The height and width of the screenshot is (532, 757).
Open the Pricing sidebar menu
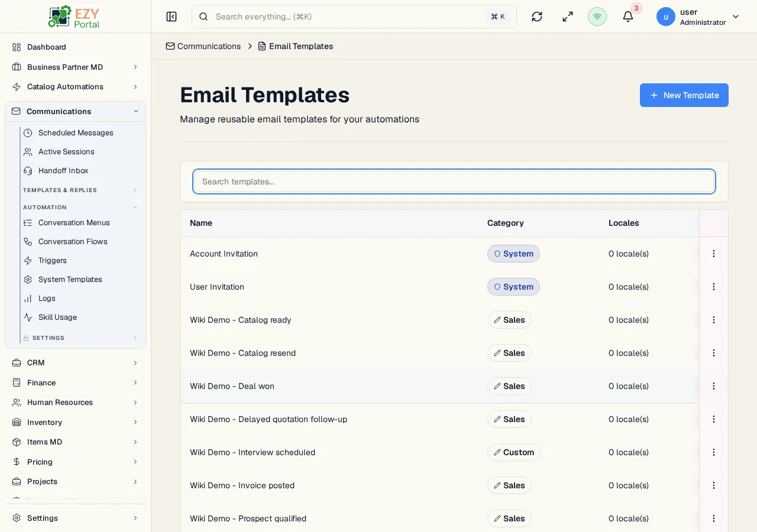click(75, 462)
